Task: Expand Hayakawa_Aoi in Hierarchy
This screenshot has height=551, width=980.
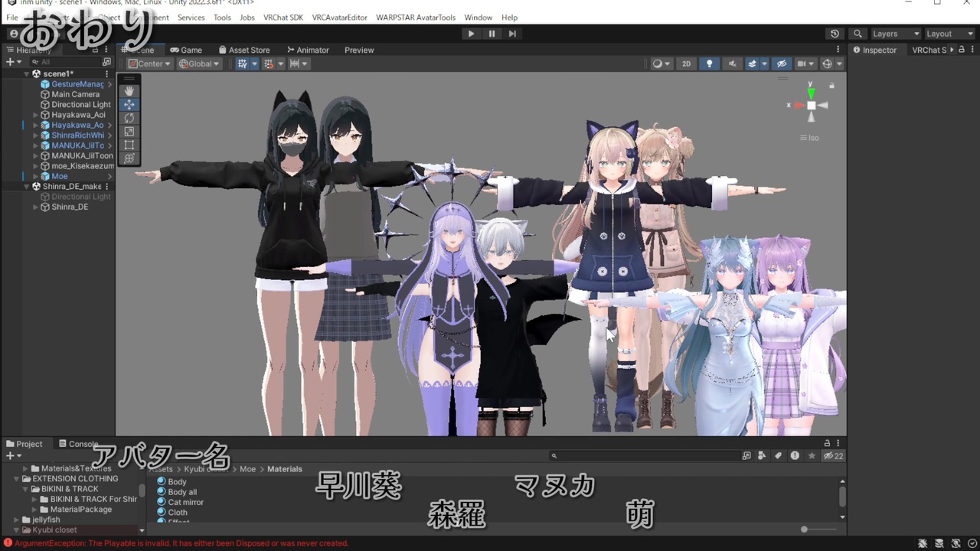Action: (35, 115)
